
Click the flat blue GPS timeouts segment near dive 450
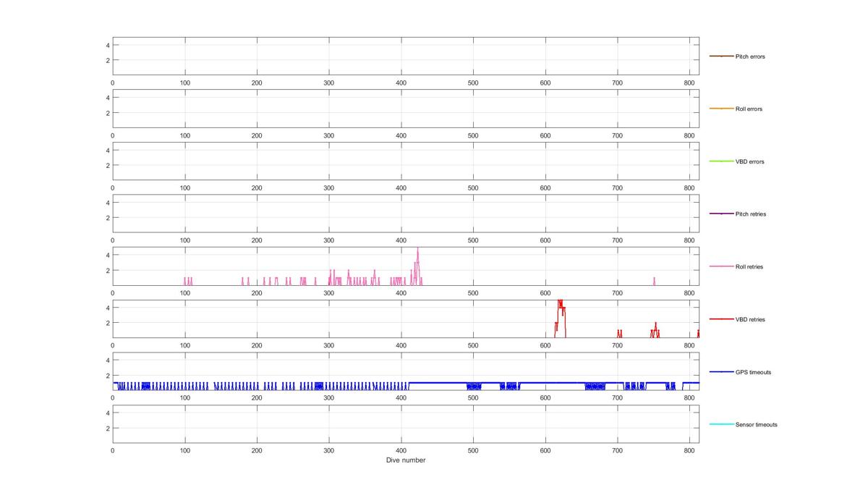437,383
